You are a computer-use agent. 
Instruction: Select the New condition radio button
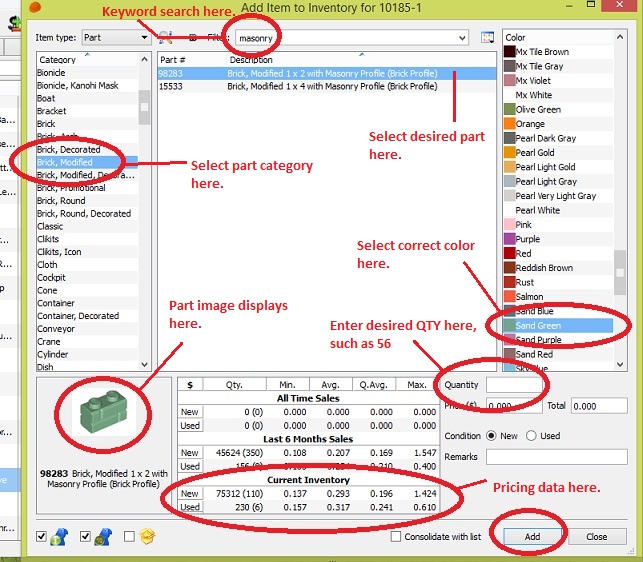491,436
